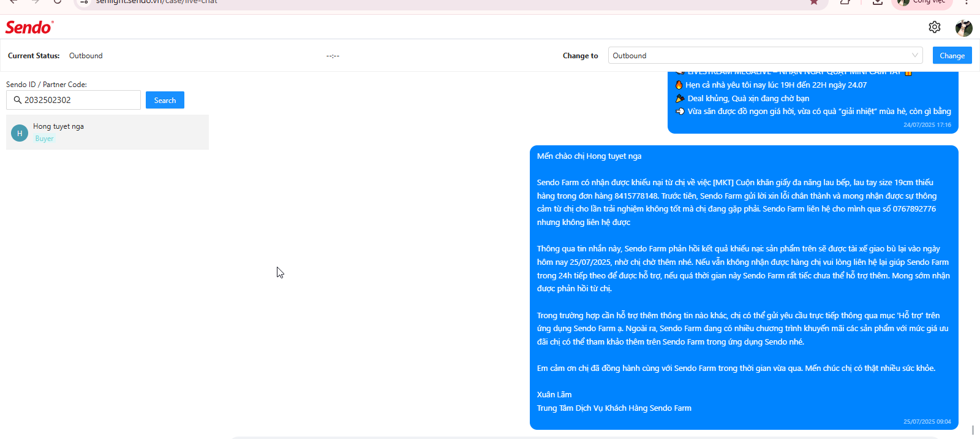Click the Hẹn cả nhà yêu message line

point(771,85)
